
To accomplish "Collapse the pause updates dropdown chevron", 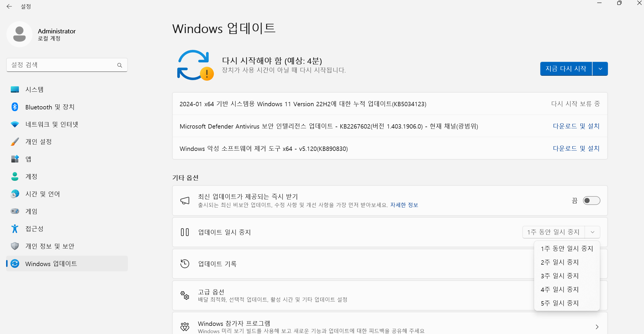I will [x=592, y=232].
